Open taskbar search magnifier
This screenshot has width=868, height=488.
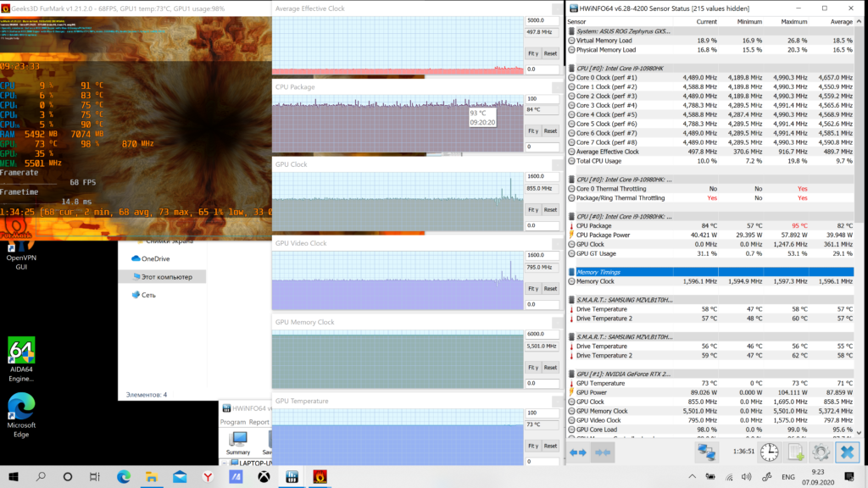pos(41,476)
